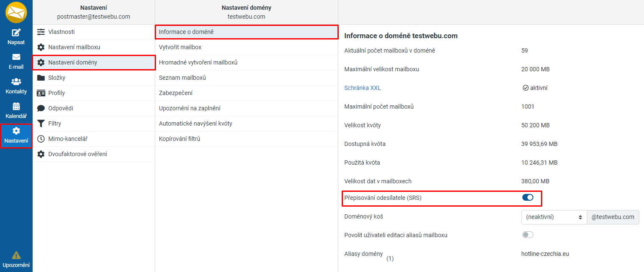Screen dimensions: 644x272
Task: Click the Upozornění warning triangle icon
Action: pyautogui.click(x=16, y=255)
